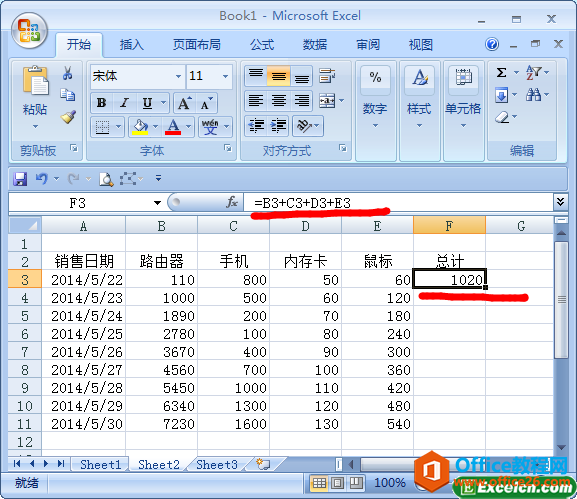Image resolution: width=577 pixels, height=499 pixels.
Task: Click the fx insert function icon
Action: pyautogui.click(x=232, y=202)
